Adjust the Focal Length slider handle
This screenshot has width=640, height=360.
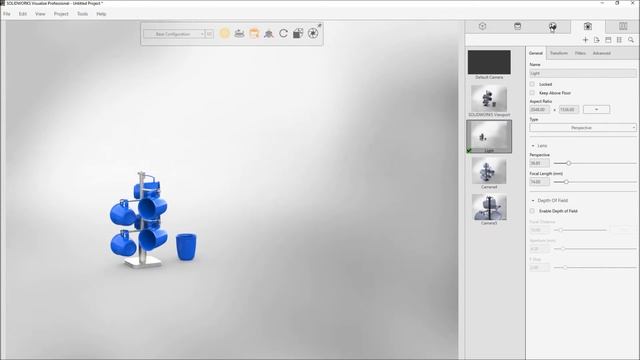(x=566, y=182)
